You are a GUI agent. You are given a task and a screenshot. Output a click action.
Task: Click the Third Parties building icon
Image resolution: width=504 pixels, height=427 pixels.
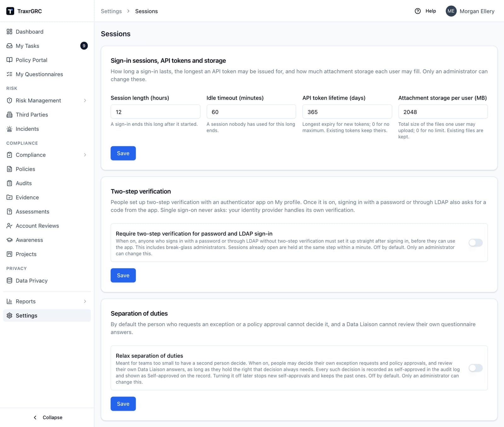[9, 114]
